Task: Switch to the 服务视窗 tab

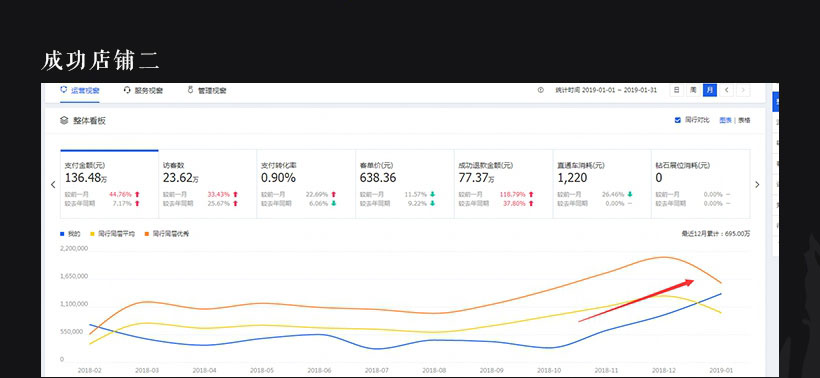Action: click(x=143, y=90)
